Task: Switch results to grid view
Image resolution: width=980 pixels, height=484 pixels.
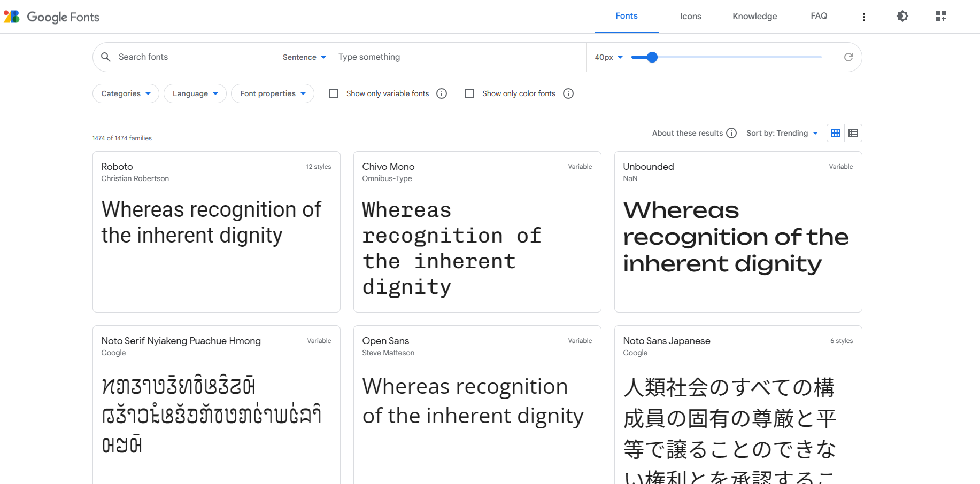Action: 835,133
